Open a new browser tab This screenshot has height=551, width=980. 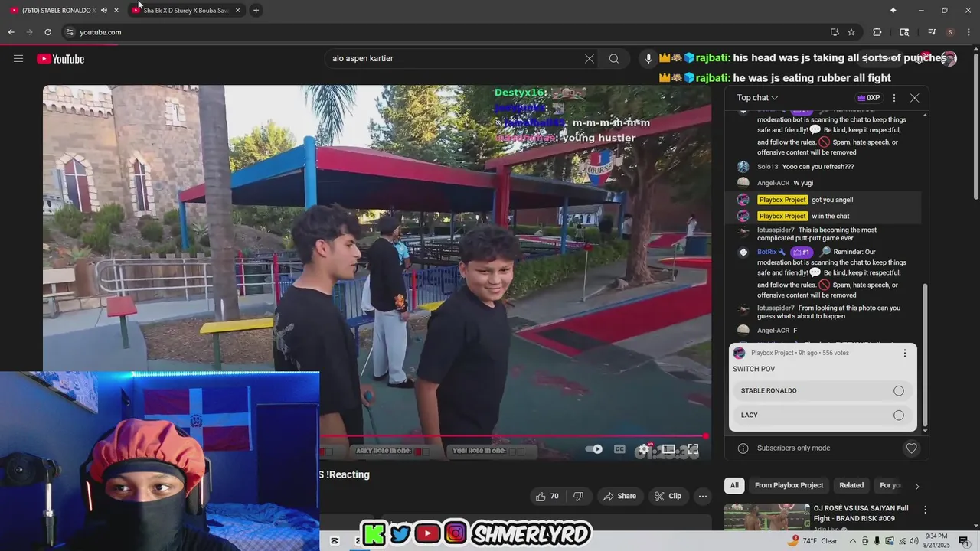click(256, 11)
